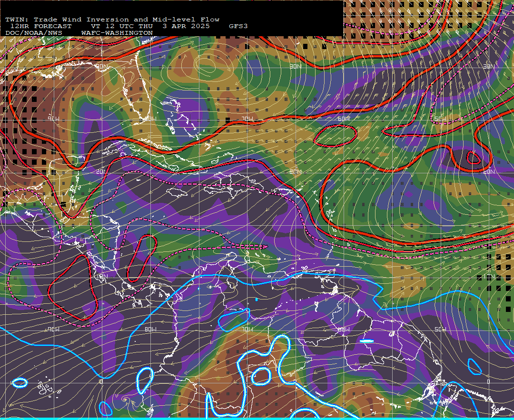Select the '12HR FORECAST' header label

click(x=41, y=26)
